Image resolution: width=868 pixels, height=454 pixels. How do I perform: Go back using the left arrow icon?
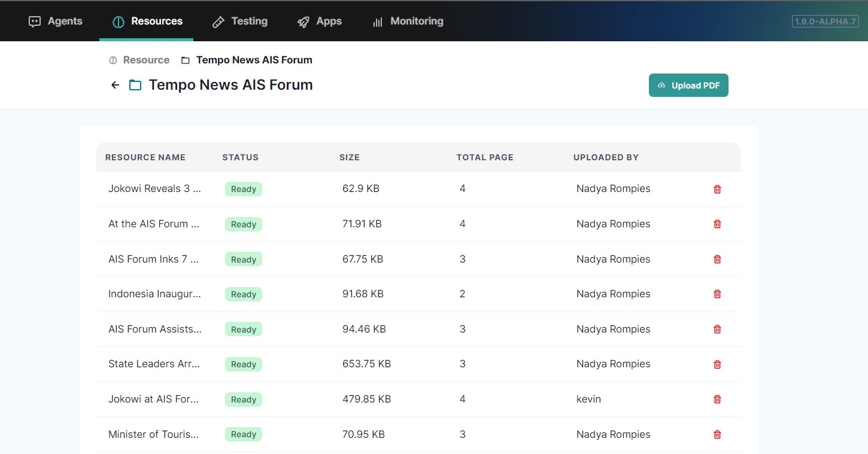coord(116,85)
